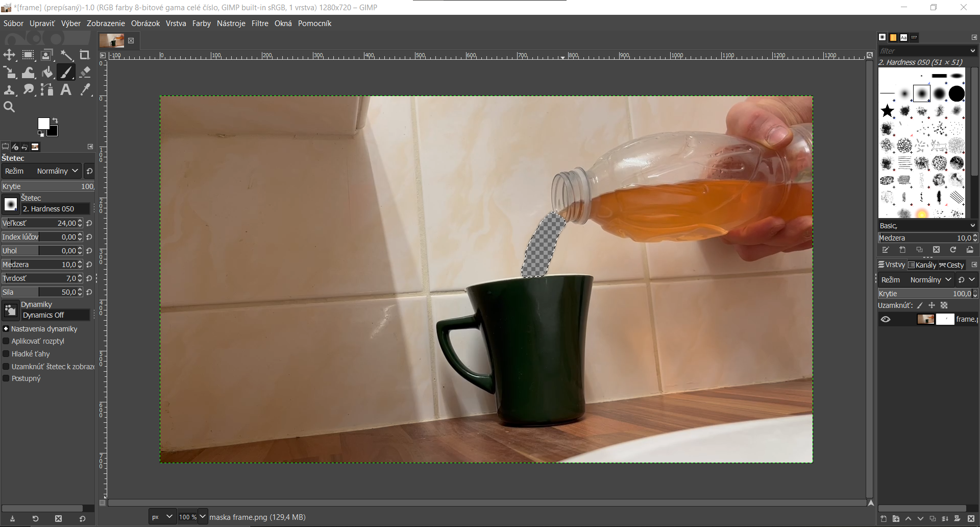This screenshot has width=980, height=527.
Task: Create a new brush icon
Action: (x=902, y=250)
